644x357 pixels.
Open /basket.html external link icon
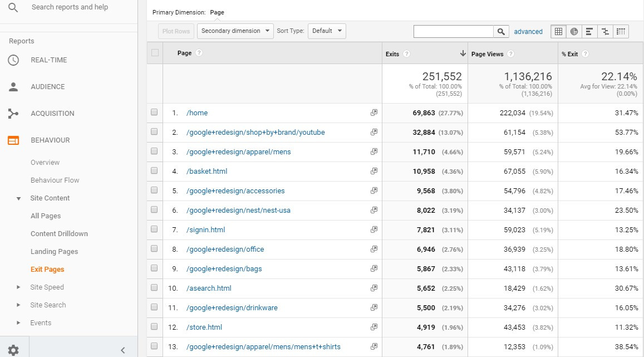pos(373,171)
